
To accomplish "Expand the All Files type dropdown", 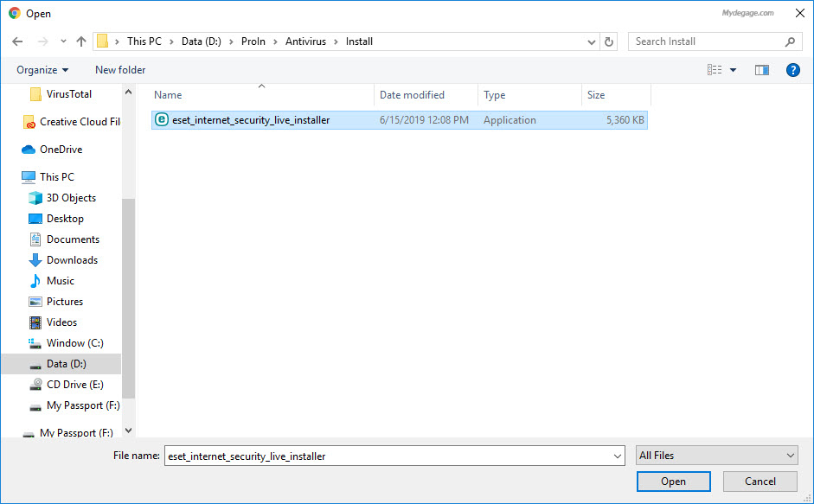I will 791,456.
